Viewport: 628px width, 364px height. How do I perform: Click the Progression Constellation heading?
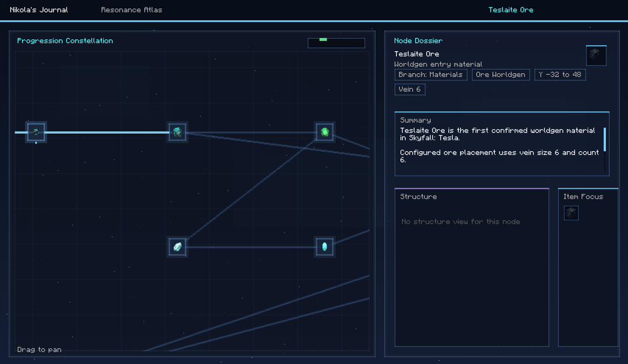coord(65,41)
